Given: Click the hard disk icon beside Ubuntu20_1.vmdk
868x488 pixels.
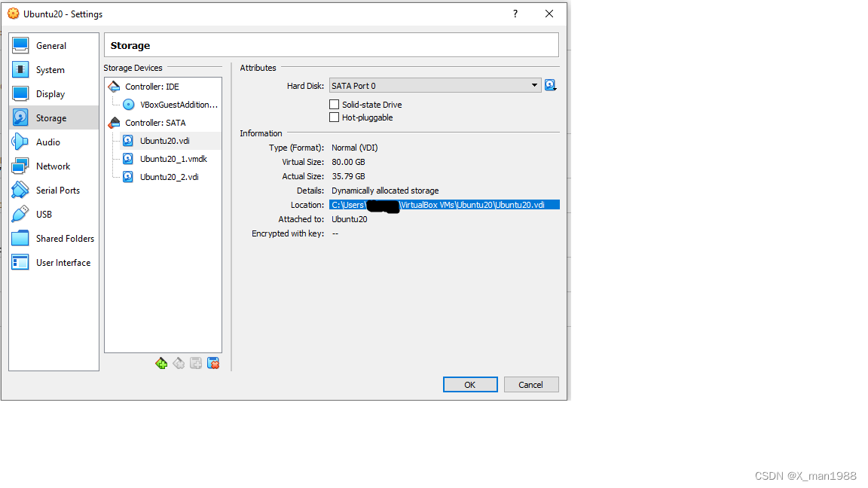Looking at the screenshot, I should point(128,159).
